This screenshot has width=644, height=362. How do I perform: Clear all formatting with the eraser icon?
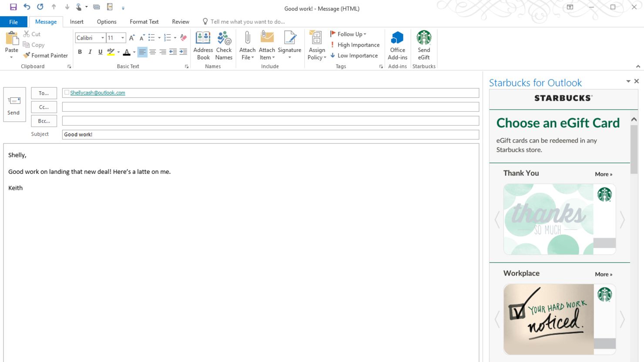[x=184, y=38]
